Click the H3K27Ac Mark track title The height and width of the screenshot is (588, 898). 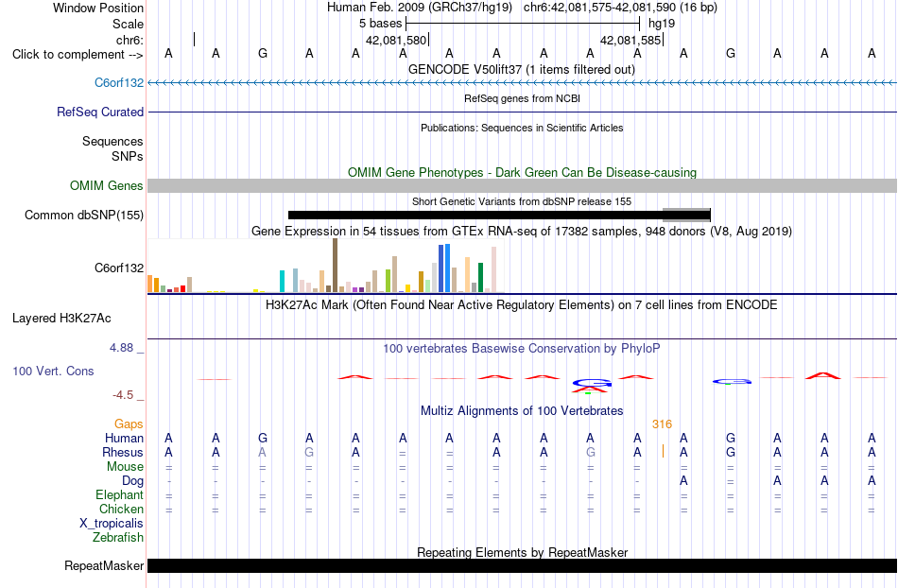[x=521, y=304]
